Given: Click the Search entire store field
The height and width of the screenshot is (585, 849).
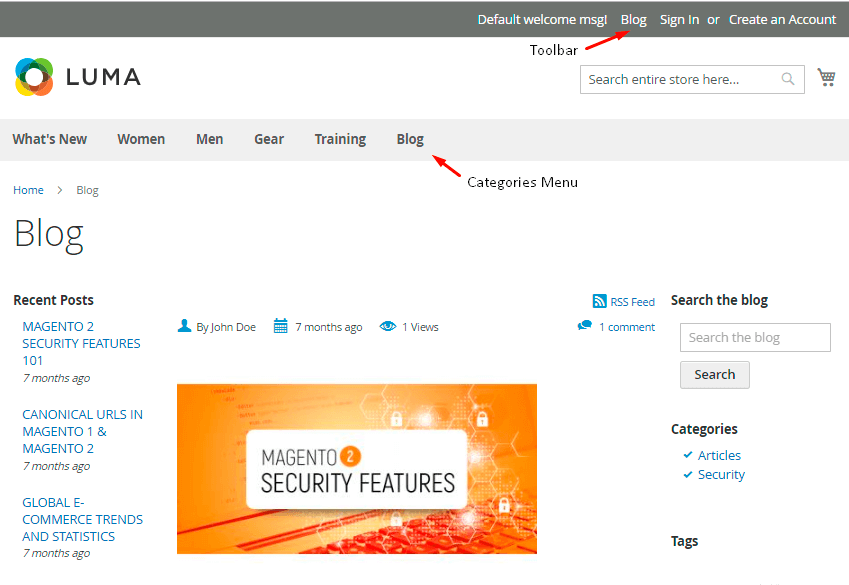Looking at the screenshot, I should tap(678, 80).
